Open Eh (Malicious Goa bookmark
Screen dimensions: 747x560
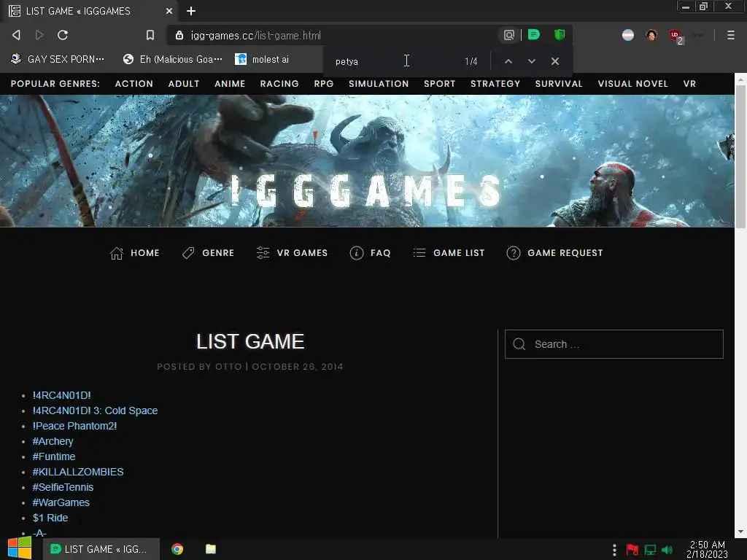pyautogui.click(x=172, y=59)
